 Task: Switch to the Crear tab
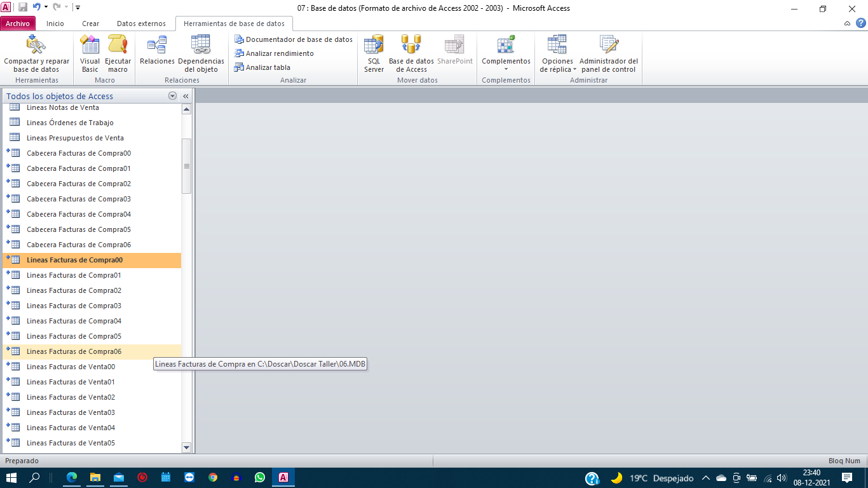coord(91,24)
